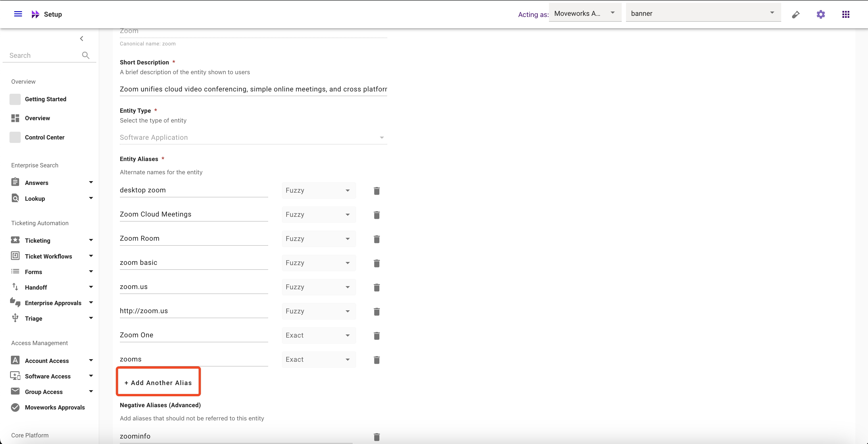Open match type dropdown for 'Zoom Room'
Screen dimensions: 868x444
(318, 239)
